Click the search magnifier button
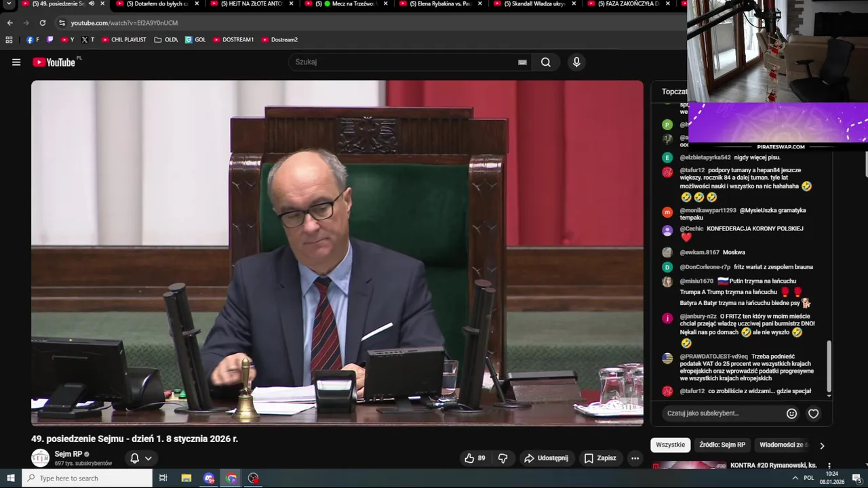Screen dimensions: 868x488 546,62
